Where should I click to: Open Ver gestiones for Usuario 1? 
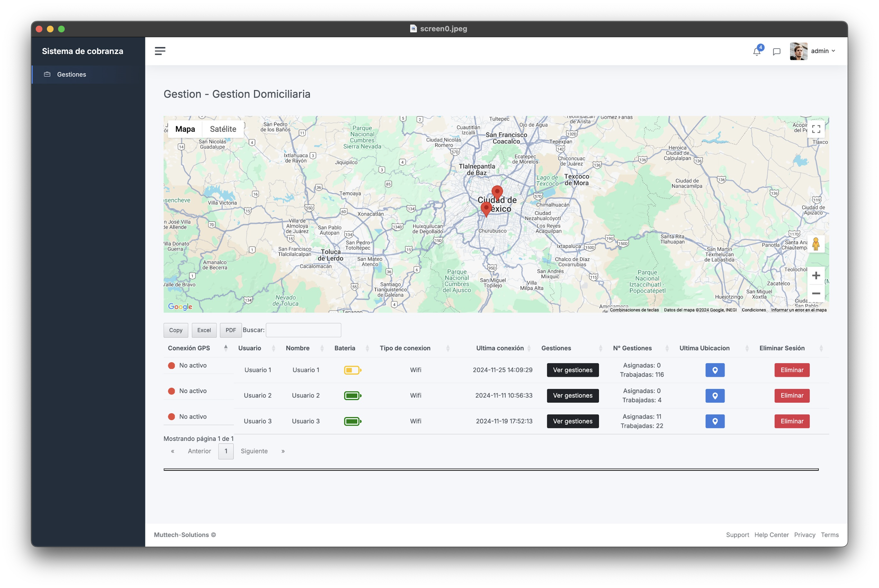tap(573, 370)
